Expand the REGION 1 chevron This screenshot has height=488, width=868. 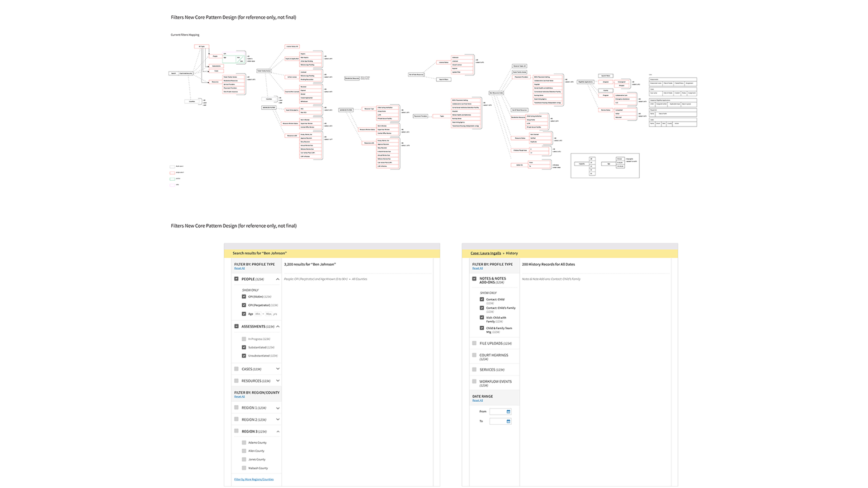(x=278, y=408)
